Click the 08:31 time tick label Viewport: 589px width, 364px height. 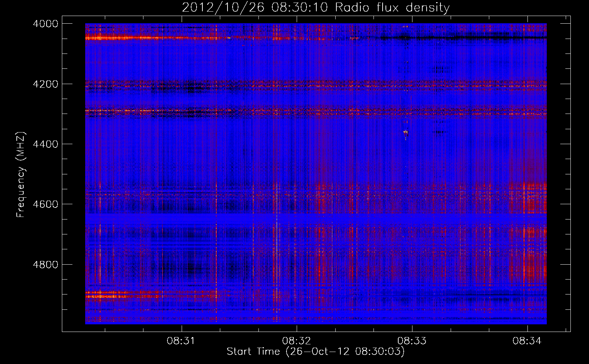click(x=181, y=341)
